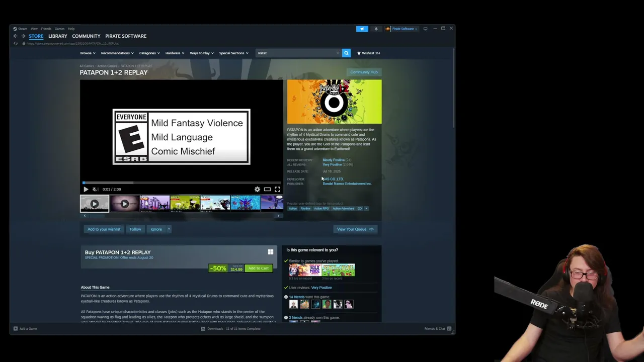Screen dimensions: 644x362
Task: Open the Community Hub
Action: 364,72
